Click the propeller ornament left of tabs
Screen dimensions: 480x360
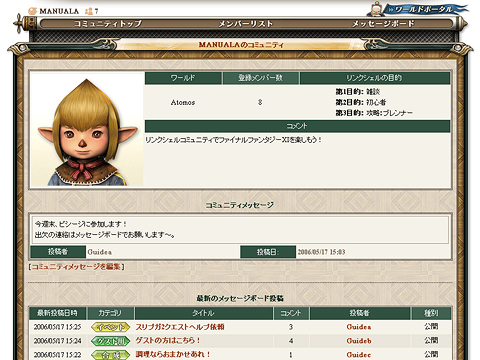coord(19,24)
